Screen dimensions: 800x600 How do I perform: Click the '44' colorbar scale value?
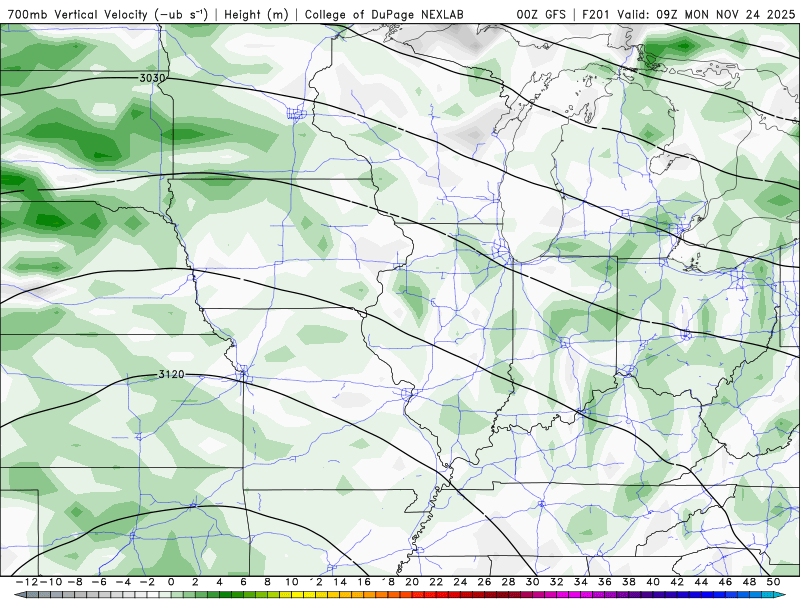coord(701,582)
